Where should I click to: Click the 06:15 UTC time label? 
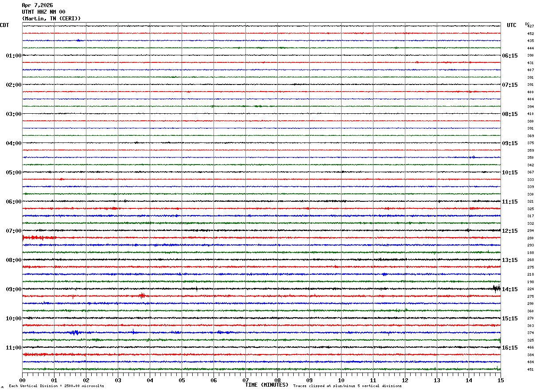click(509, 56)
